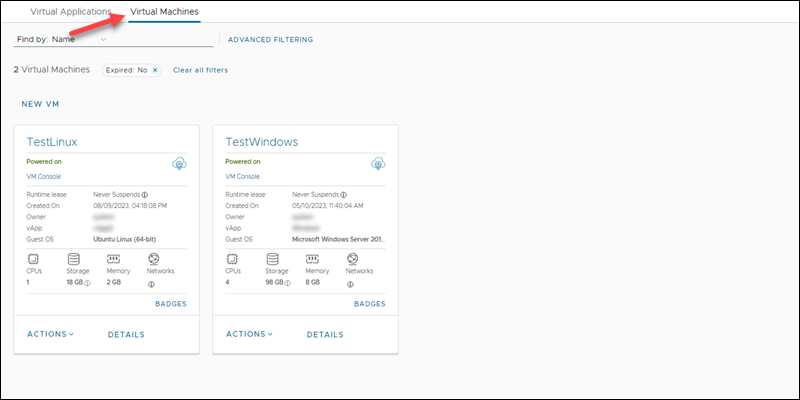The height and width of the screenshot is (400, 800).
Task: Click info icon next to 98 GB storage
Action: point(286,283)
